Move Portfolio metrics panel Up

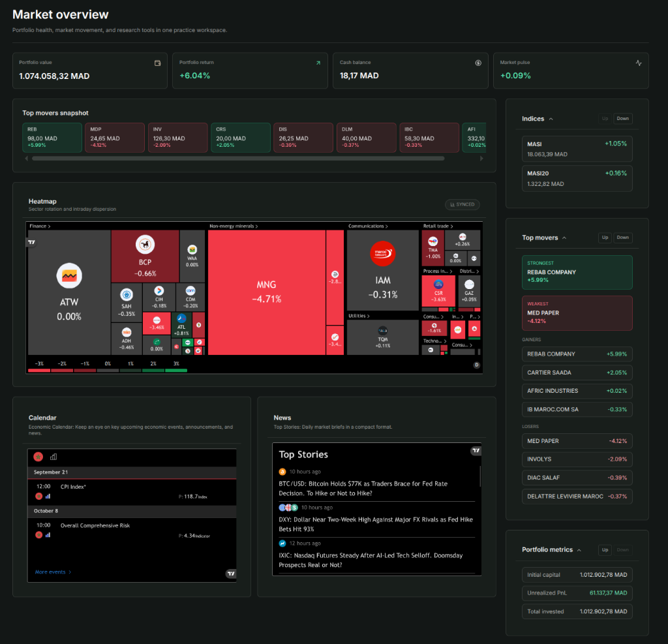pos(605,550)
